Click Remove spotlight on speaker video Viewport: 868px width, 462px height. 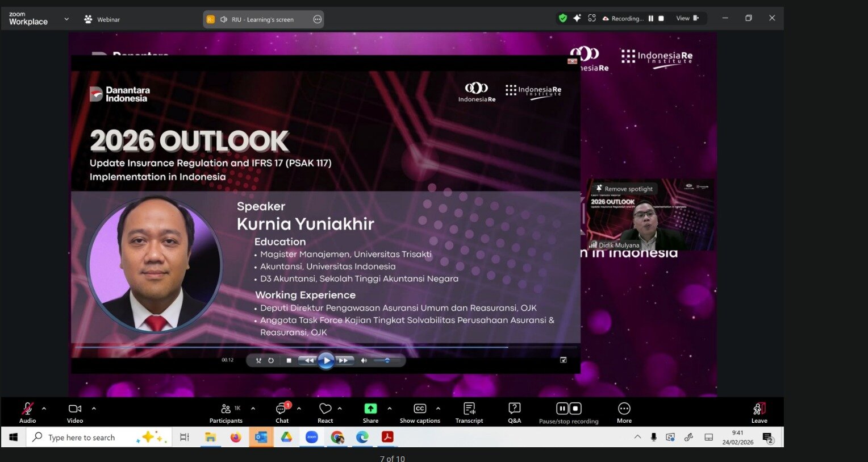(x=624, y=189)
